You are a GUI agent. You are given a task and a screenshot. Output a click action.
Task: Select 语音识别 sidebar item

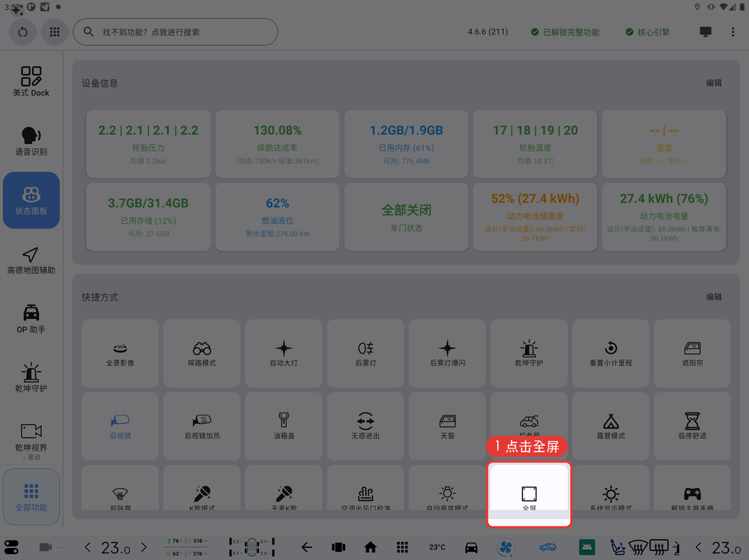coord(31,141)
